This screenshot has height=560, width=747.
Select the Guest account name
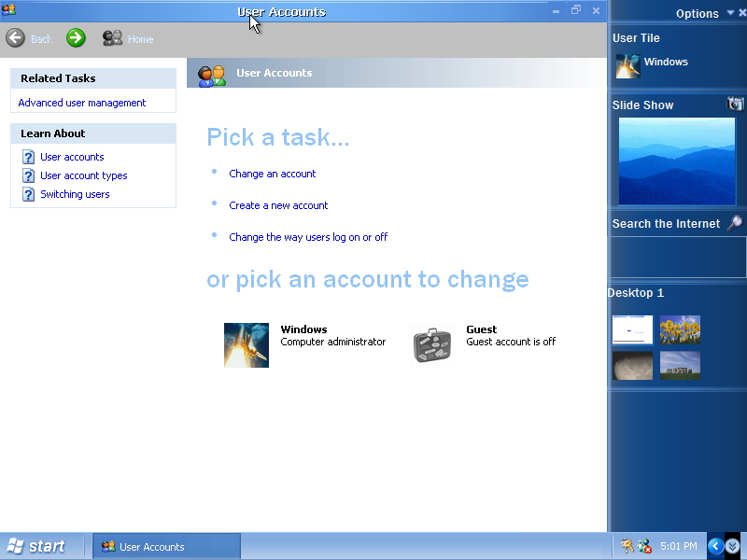point(481,329)
